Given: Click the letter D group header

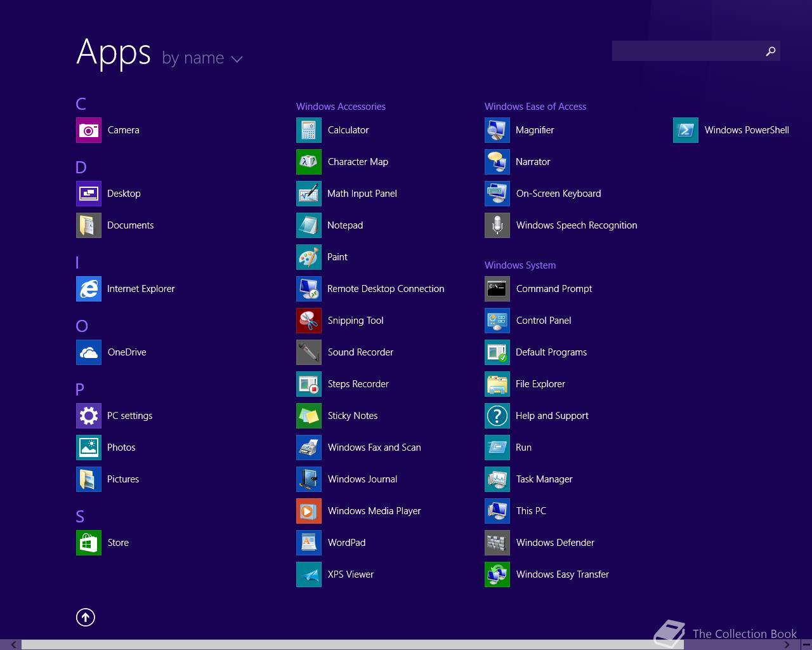Looking at the screenshot, I should pos(81,168).
